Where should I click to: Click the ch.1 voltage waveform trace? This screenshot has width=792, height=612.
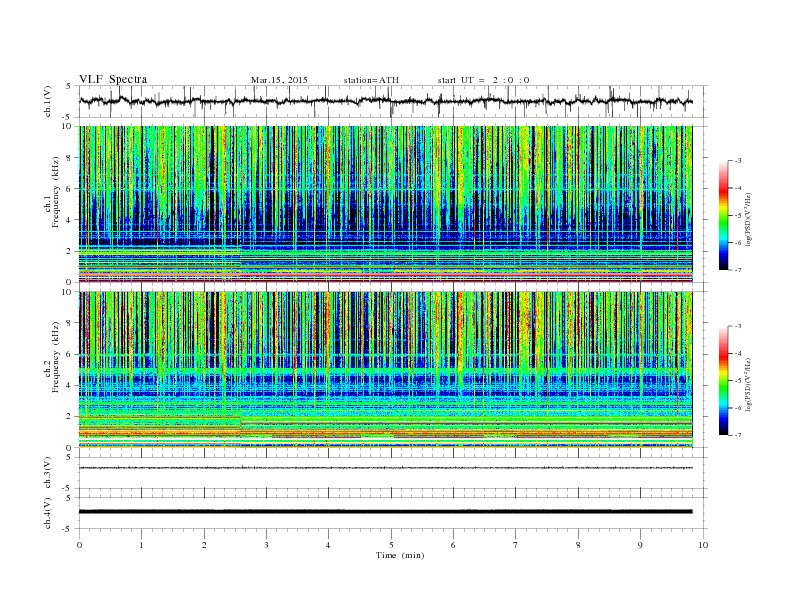[386, 101]
